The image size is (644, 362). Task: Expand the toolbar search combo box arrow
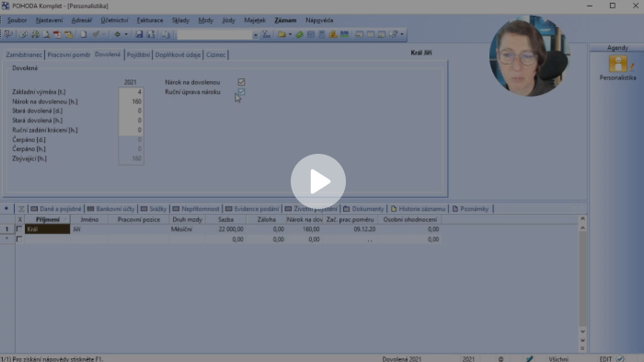pyautogui.click(x=255, y=35)
